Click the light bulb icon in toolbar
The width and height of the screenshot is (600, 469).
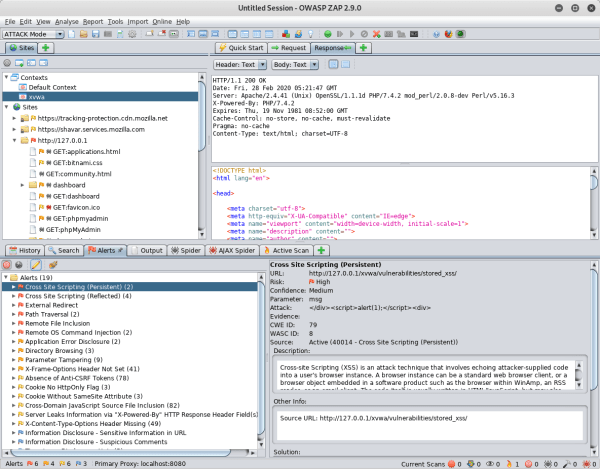click(310, 34)
